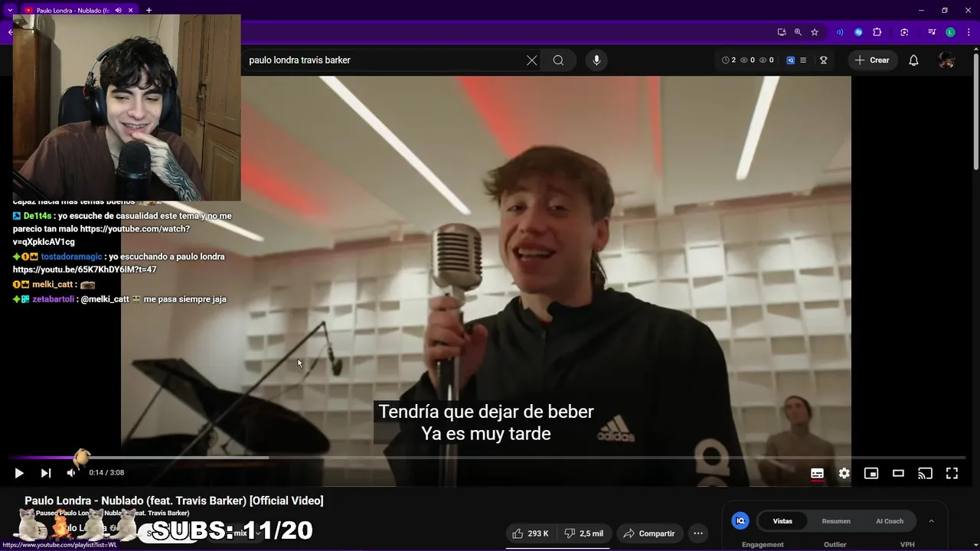
Task: Mute the Paulo Londra tab audio
Action: pos(118,10)
